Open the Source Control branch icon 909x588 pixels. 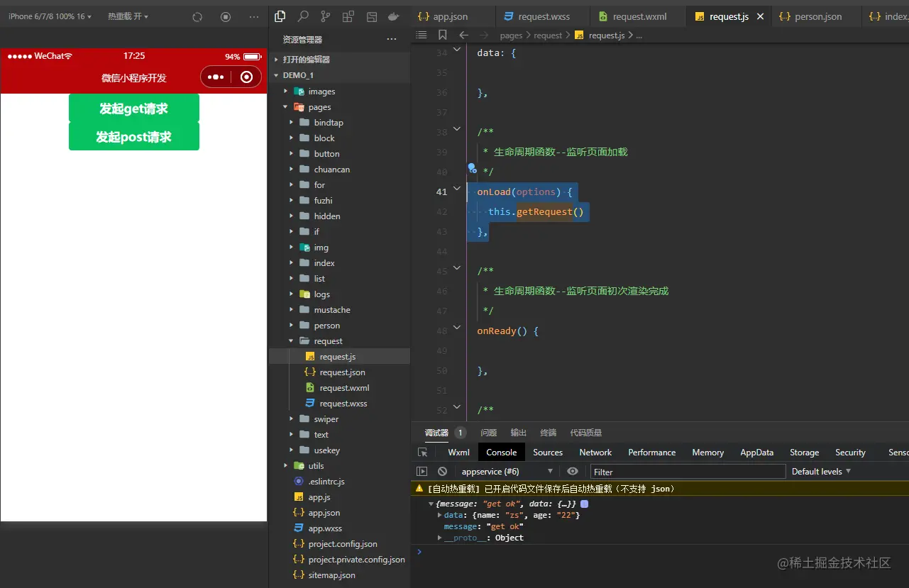(325, 16)
